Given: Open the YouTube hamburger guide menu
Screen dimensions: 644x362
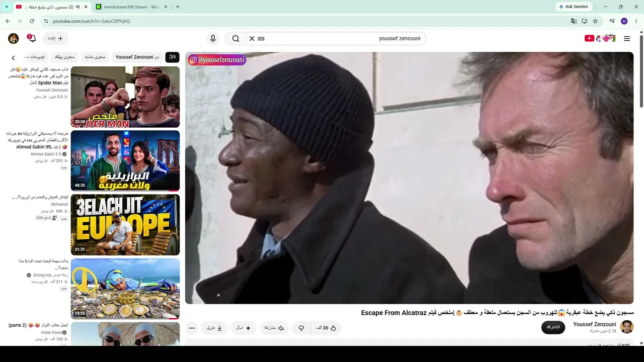Looking at the screenshot, I should pos(627,39).
